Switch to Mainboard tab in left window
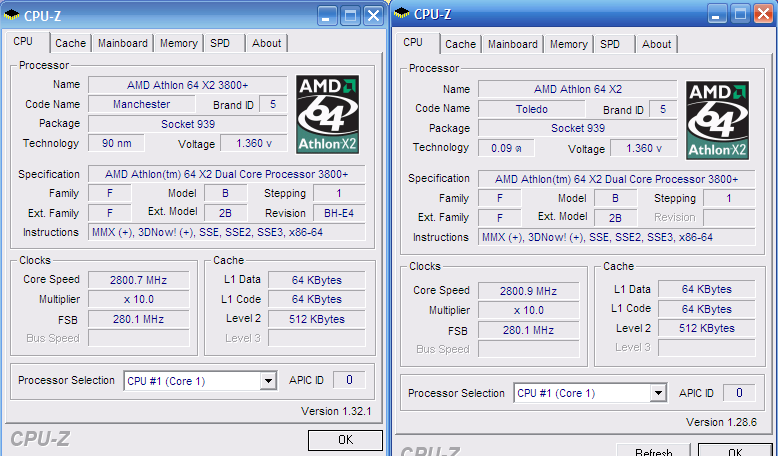Screen dimensions: 778x456 coord(123,43)
